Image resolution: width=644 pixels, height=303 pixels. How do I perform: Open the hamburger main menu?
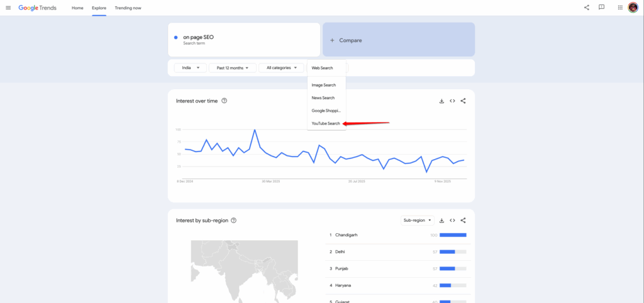pyautogui.click(x=8, y=8)
